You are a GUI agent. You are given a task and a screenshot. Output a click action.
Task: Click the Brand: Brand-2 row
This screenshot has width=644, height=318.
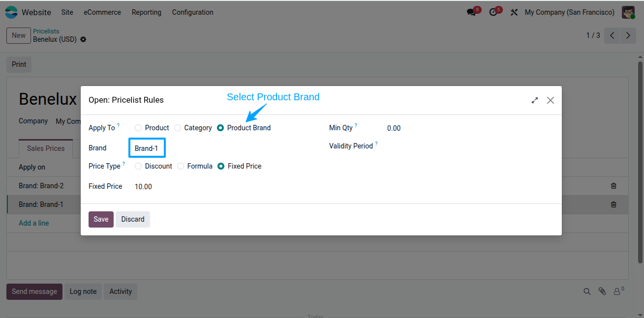[317, 186]
